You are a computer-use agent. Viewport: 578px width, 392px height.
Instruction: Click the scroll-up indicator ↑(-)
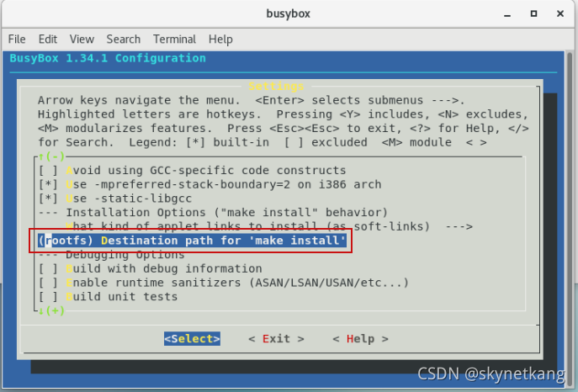(51, 156)
